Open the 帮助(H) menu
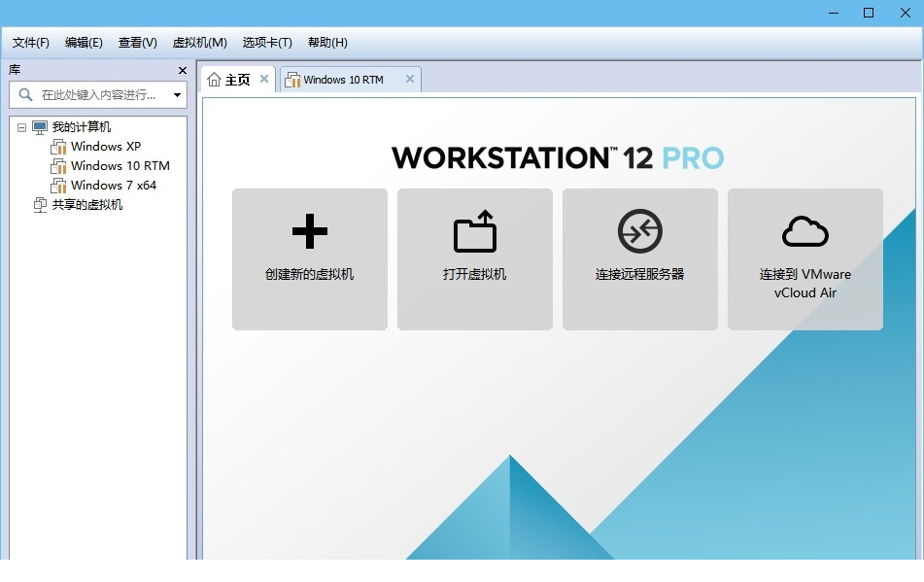The image size is (924, 582). click(327, 43)
